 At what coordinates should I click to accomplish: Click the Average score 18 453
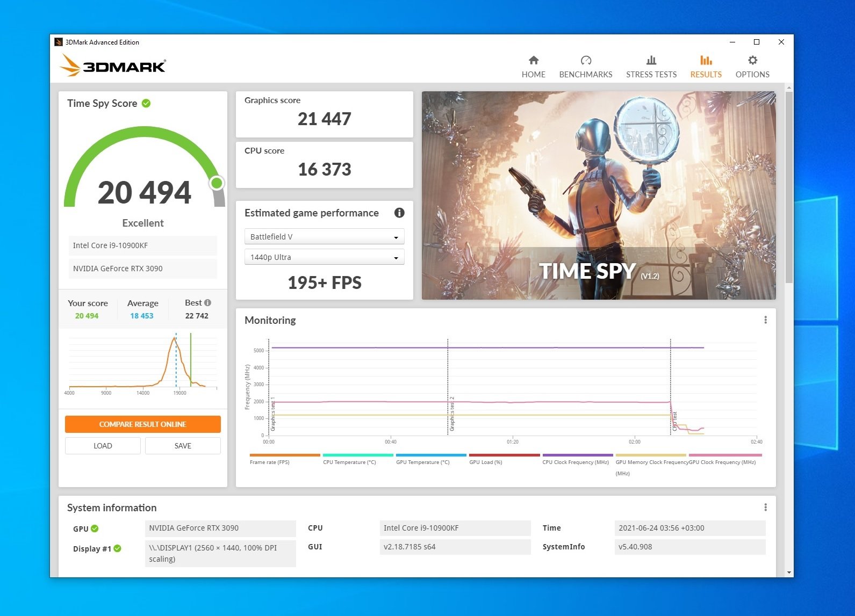142,316
